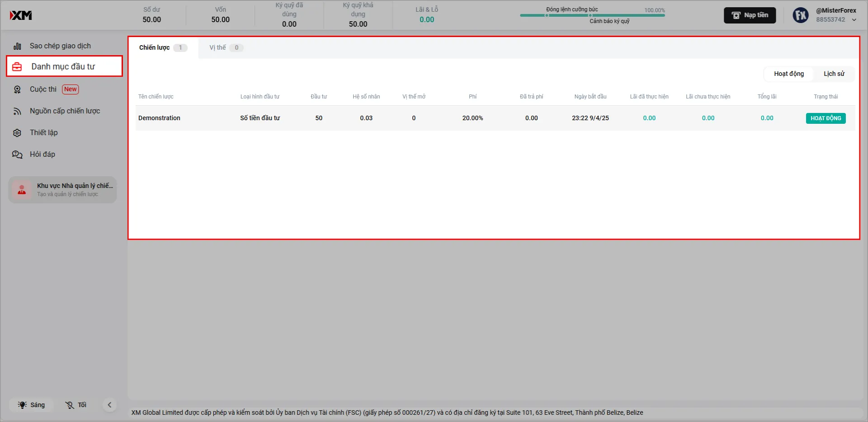This screenshot has height=422, width=868.
Task: Click the wallet icon on Nạp tiền
Action: tap(736, 15)
